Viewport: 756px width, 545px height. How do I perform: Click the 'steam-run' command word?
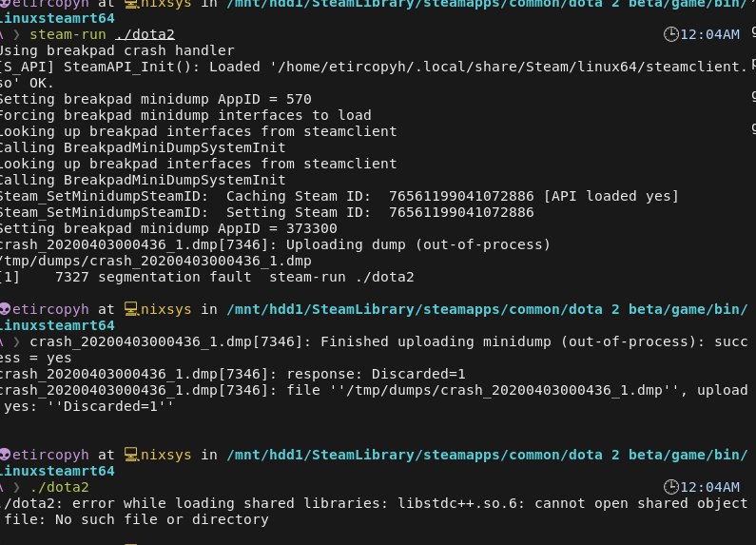tap(68, 35)
